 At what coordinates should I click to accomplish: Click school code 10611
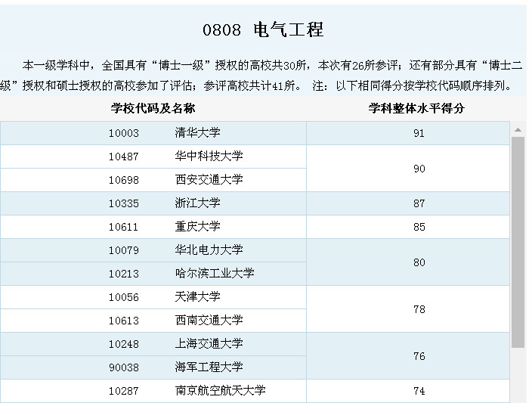pyautogui.click(x=123, y=227)
